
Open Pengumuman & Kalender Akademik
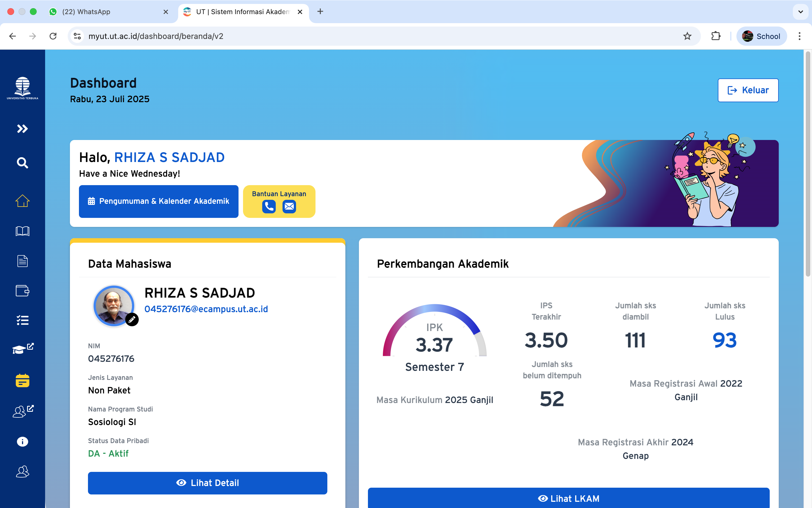pos(159,201)
